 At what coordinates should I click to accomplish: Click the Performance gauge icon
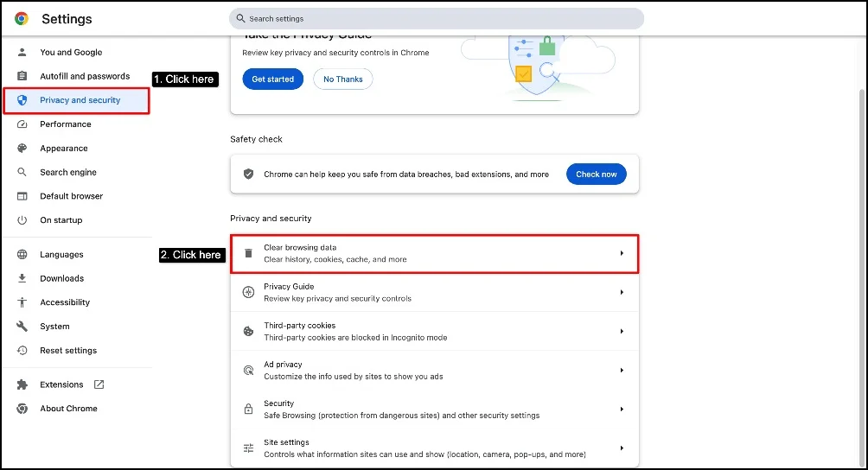22,124
